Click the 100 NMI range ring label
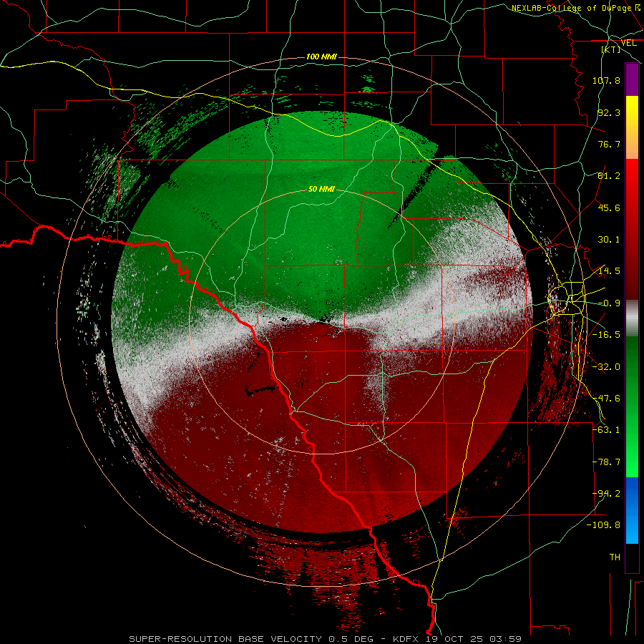 tap(321, 57)
